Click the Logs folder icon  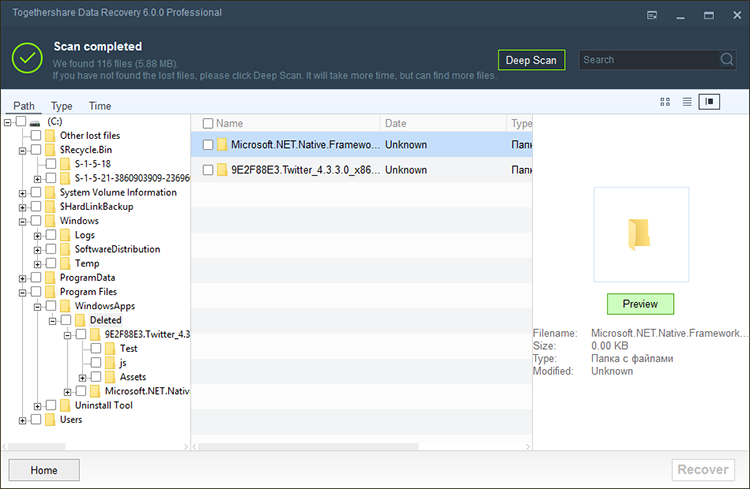click(x=65, y=235)
